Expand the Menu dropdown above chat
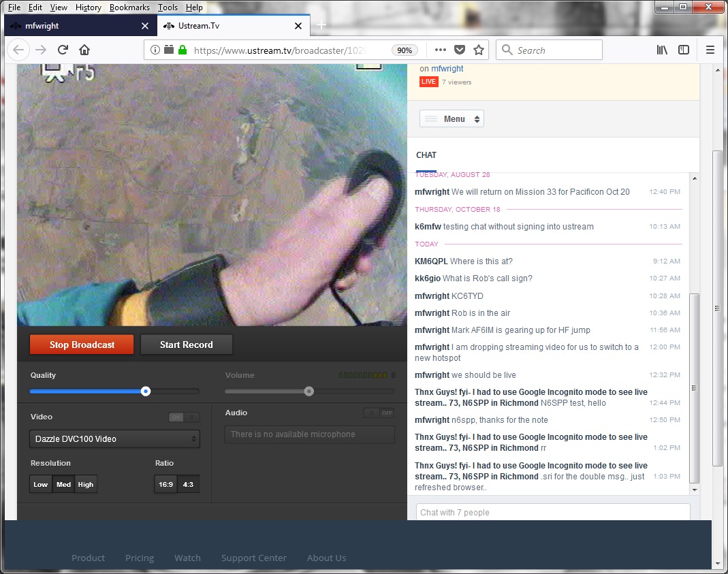 tap(452, 119)
